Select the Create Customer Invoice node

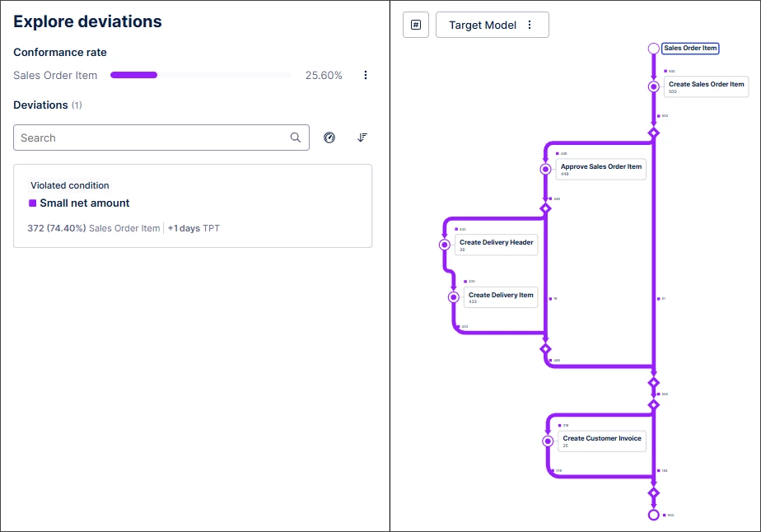[602, 441]
